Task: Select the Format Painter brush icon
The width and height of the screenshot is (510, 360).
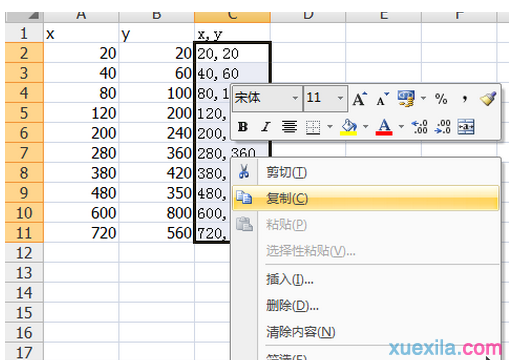Action: (x=488, y=99)
